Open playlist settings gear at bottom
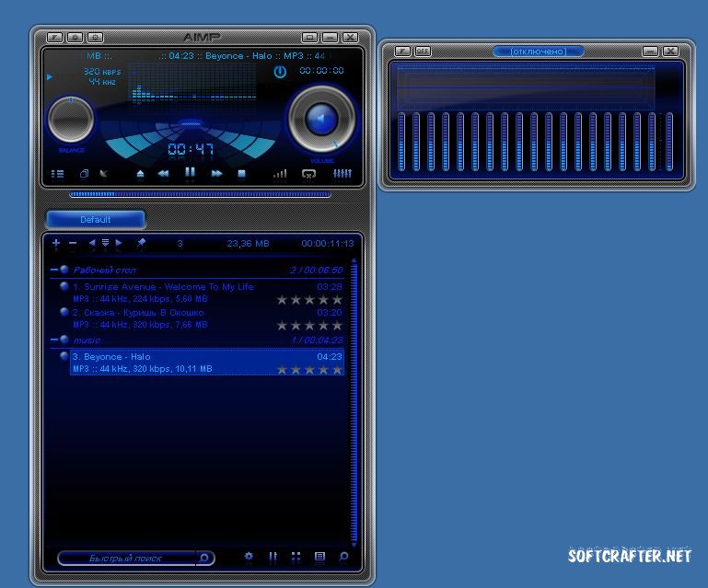The image size is (708, 588). (x=249, y=556)
